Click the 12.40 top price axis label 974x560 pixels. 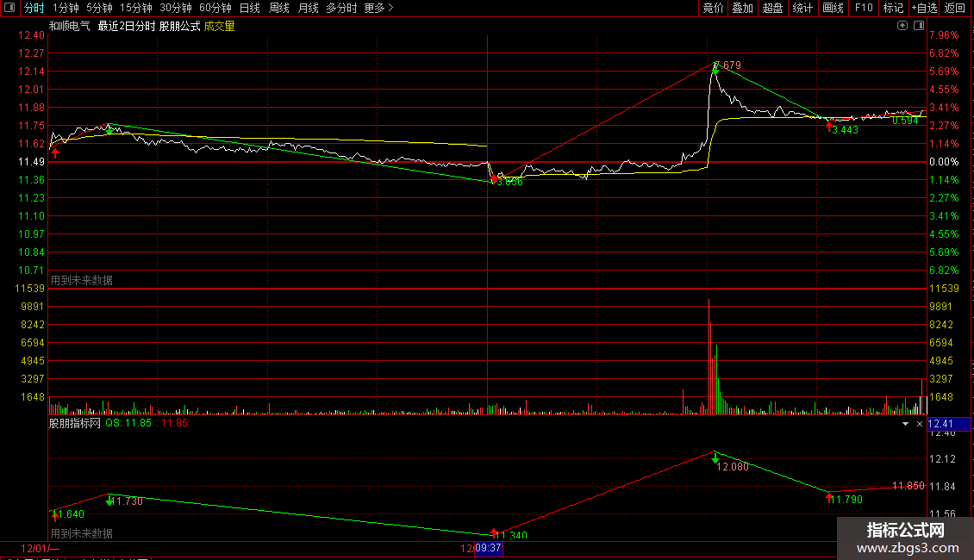pyautogui.click(x=31, y=35)
